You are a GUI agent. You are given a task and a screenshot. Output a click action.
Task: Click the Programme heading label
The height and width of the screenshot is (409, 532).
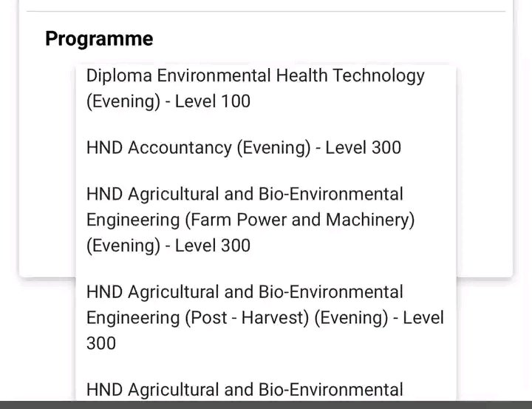[99, 39]
